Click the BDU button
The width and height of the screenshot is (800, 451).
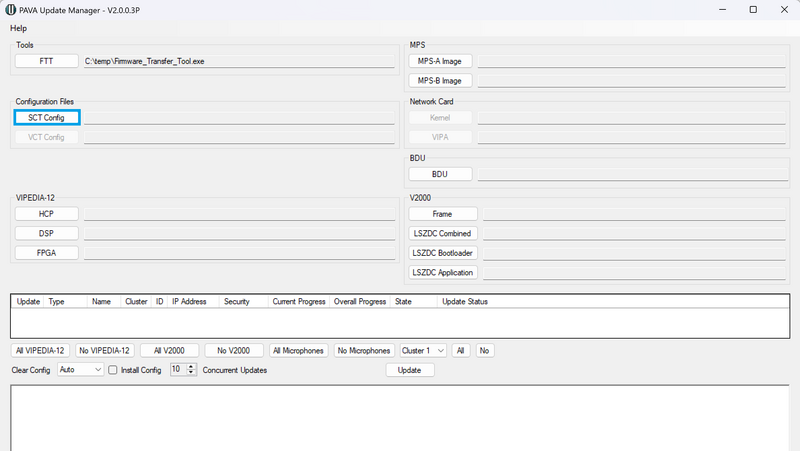coord(440,174)
